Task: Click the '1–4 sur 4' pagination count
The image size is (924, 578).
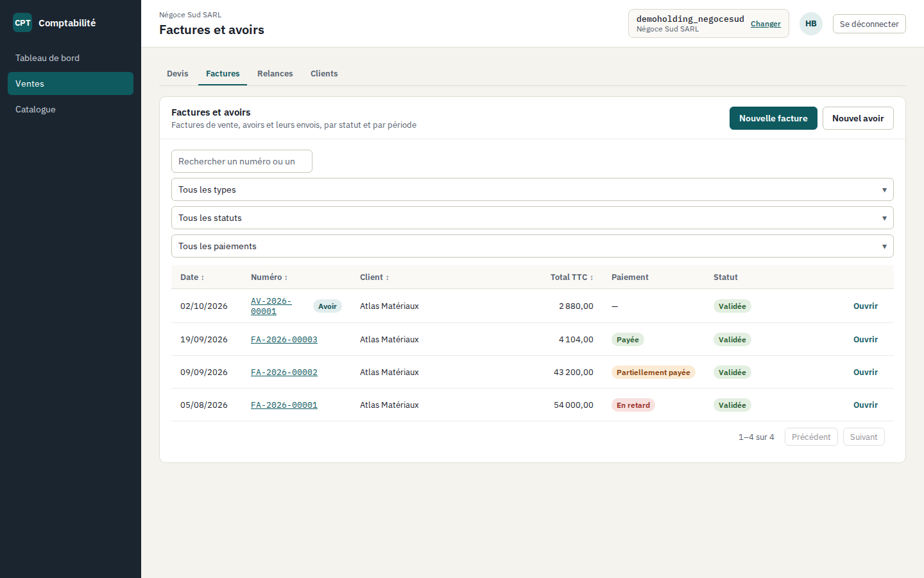Action: 757,437
